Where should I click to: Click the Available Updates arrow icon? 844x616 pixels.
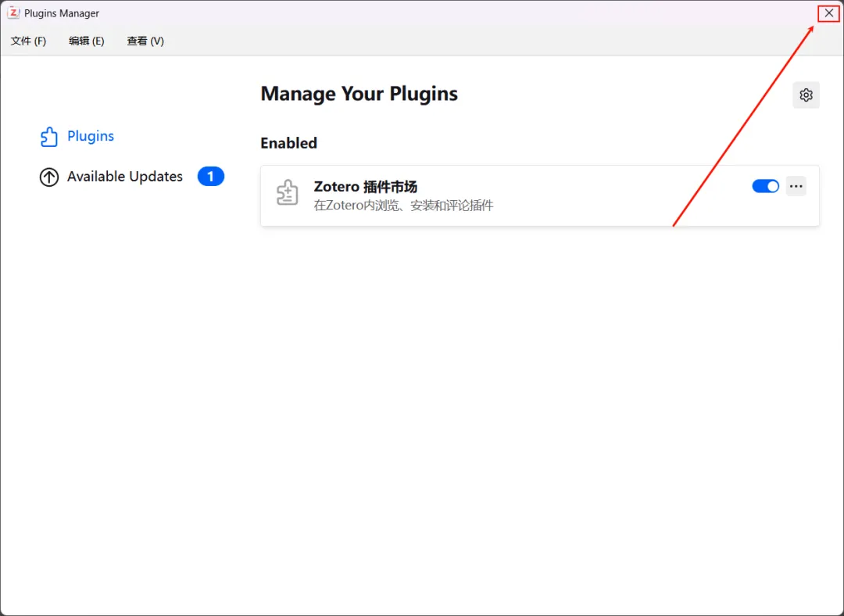(49, 177)
